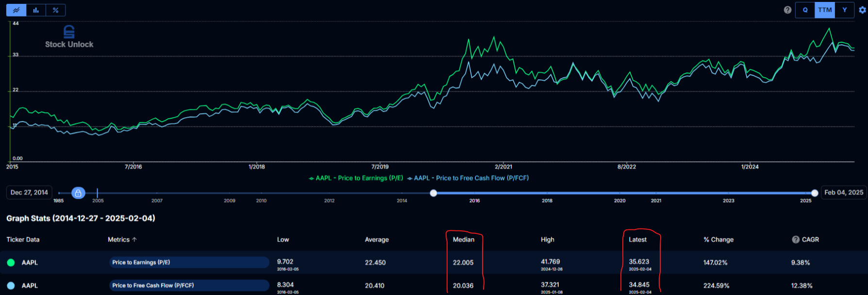
Task: Click the Low column header
Action: tap(283, 240)
